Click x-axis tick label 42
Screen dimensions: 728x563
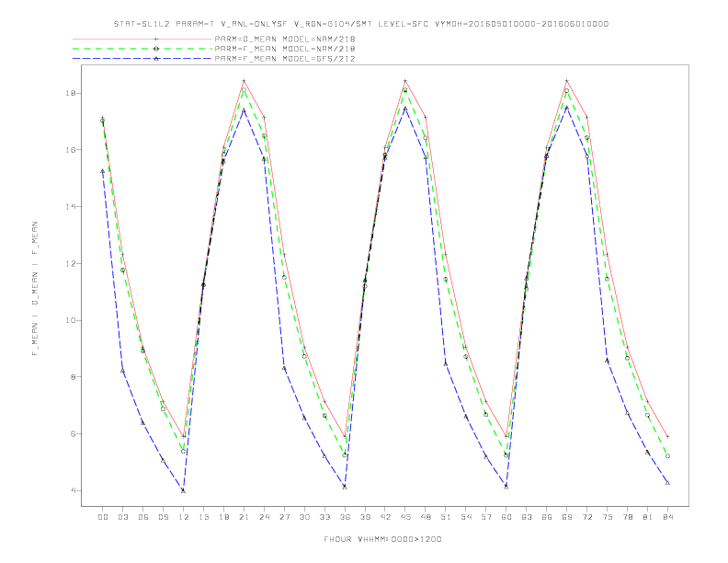click(385, 517)
